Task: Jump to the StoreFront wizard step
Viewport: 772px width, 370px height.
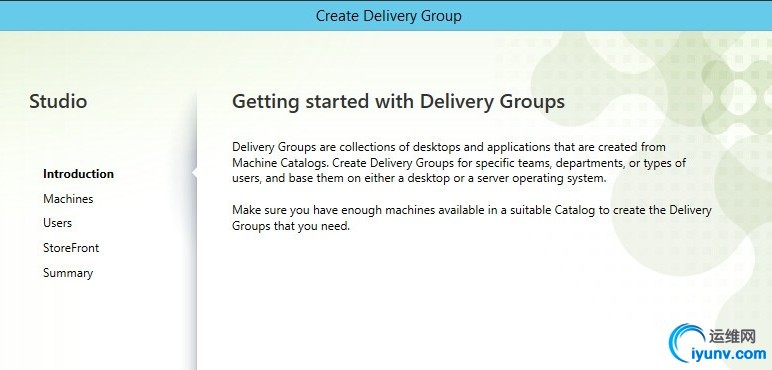Action: click(71, 247)
